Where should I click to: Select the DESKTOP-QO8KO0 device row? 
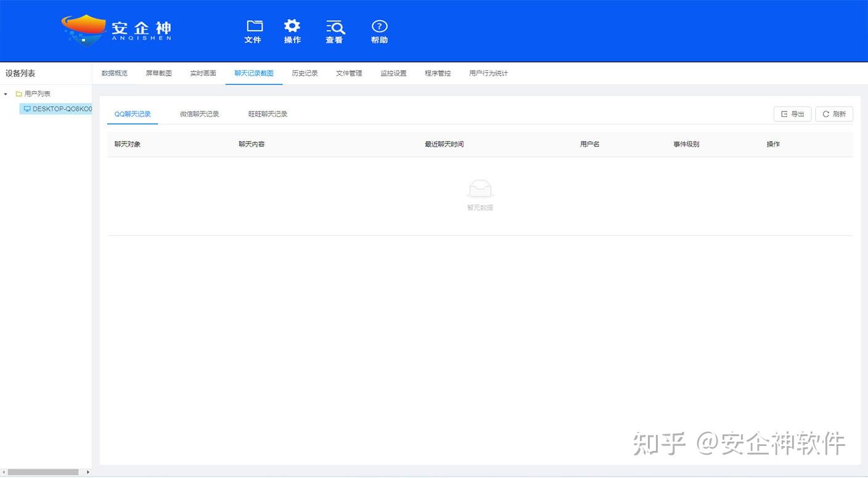tap(56, 109)
